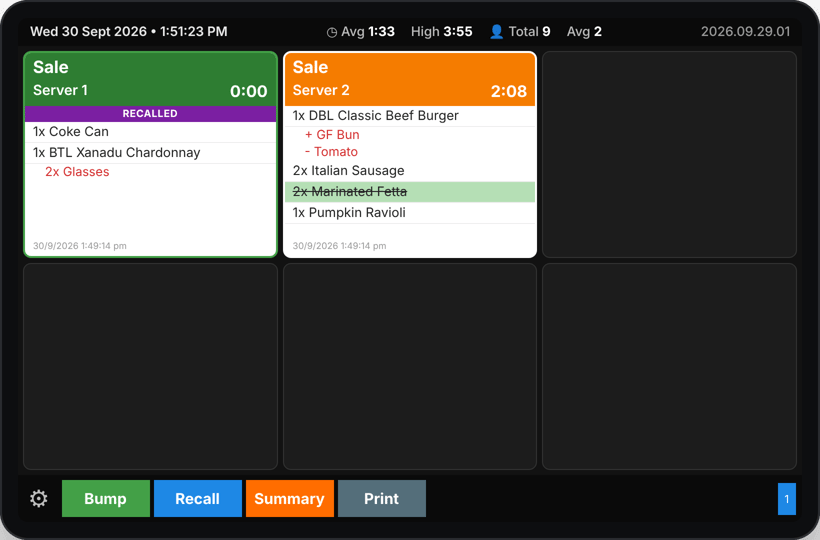Click the 2:08 timer on Server 2

coord(509,91)
